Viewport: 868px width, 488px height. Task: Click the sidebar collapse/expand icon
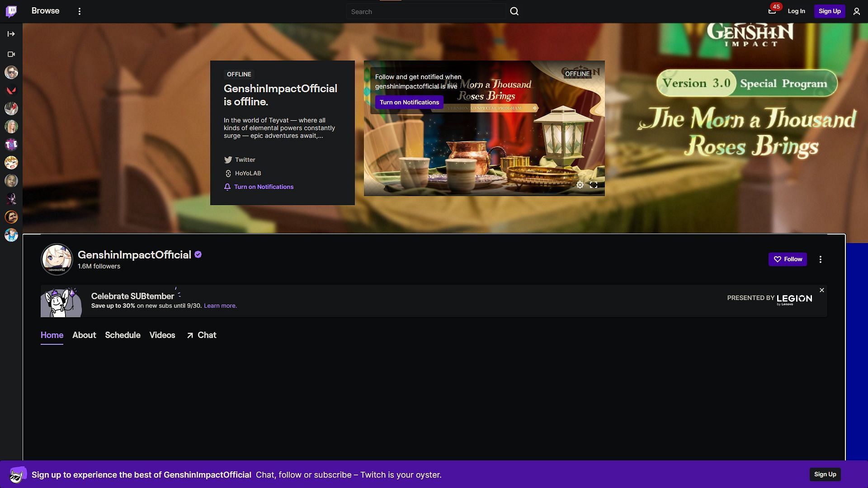(x=11, y=34)
